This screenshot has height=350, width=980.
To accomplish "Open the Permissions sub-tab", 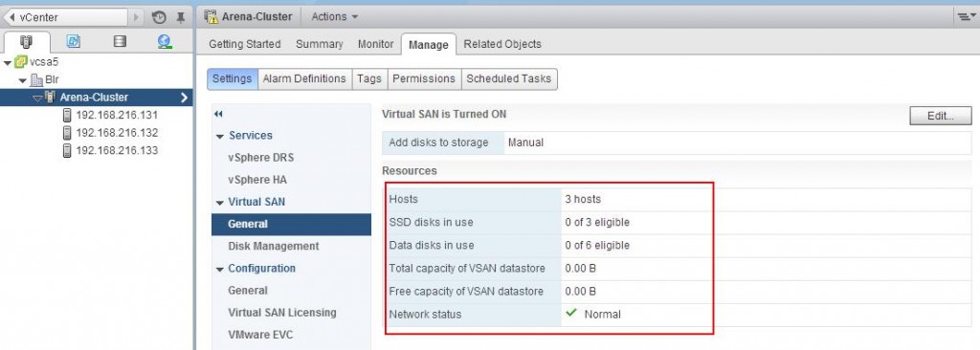I will 424,78.
